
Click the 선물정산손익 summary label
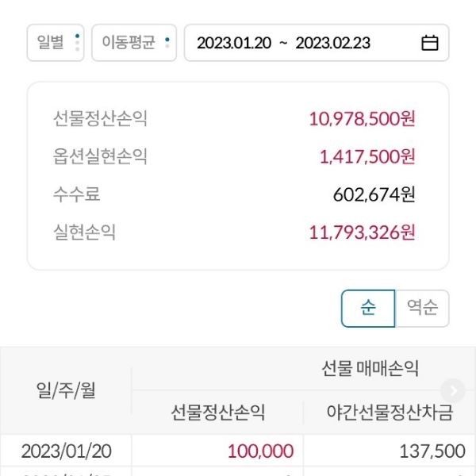(100, 119)
